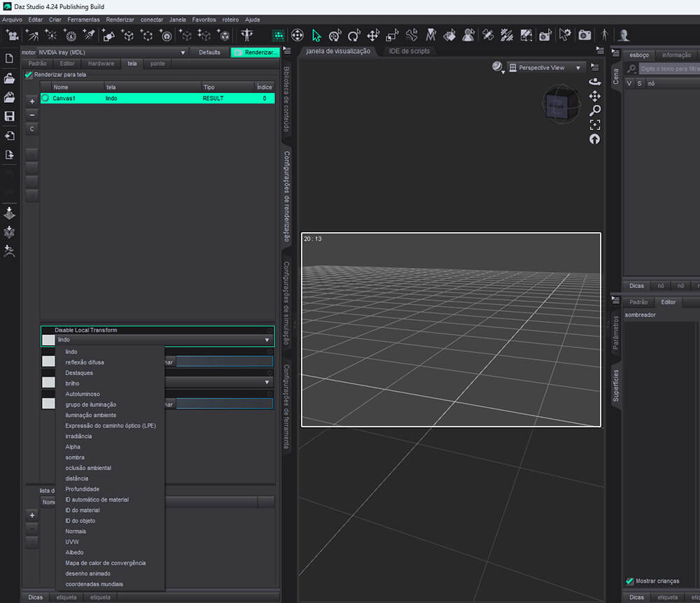Click the viewport four-arrow pan control
Screen dimensions: 700x603
click(x=594, y=96)
